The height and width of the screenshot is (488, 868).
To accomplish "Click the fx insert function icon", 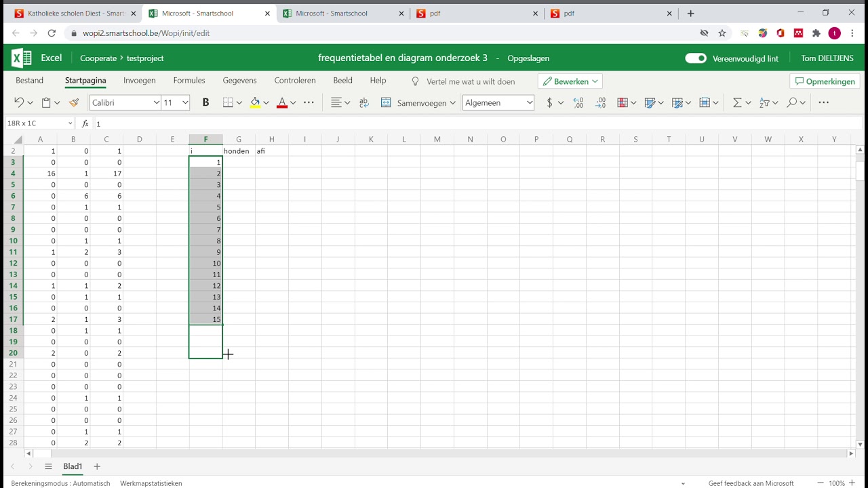I will 85,123.
